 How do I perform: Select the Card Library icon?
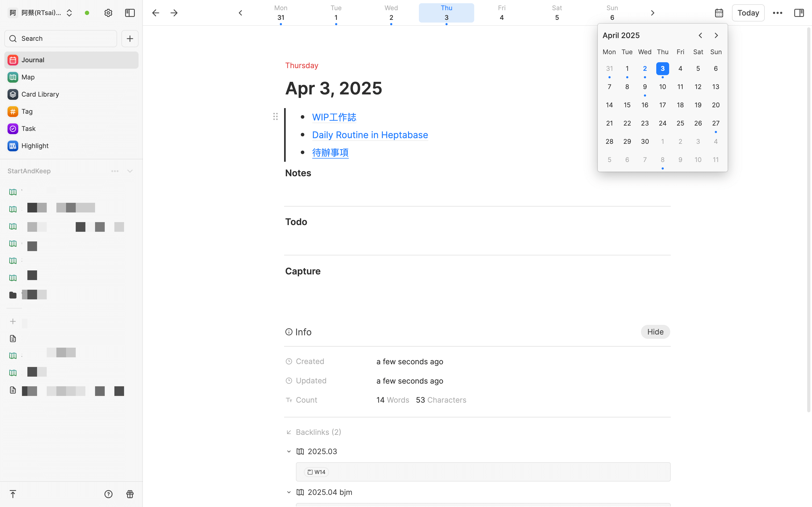coord(12,94)
